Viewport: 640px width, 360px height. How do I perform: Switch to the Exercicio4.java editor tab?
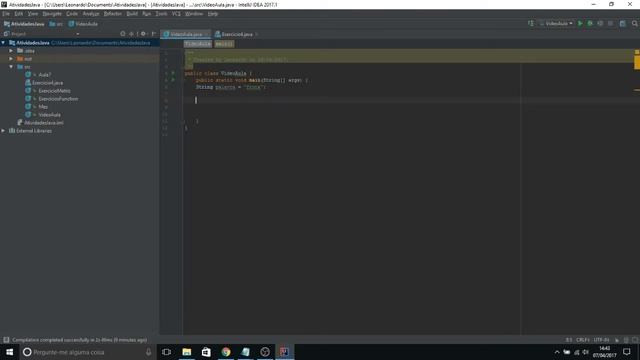[x=237, y=34]
